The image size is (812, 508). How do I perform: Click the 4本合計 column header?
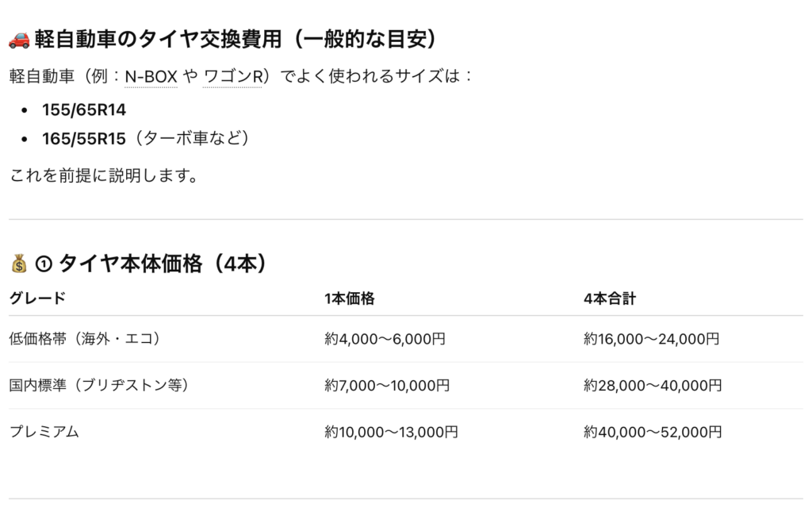[x=609, y=299]
